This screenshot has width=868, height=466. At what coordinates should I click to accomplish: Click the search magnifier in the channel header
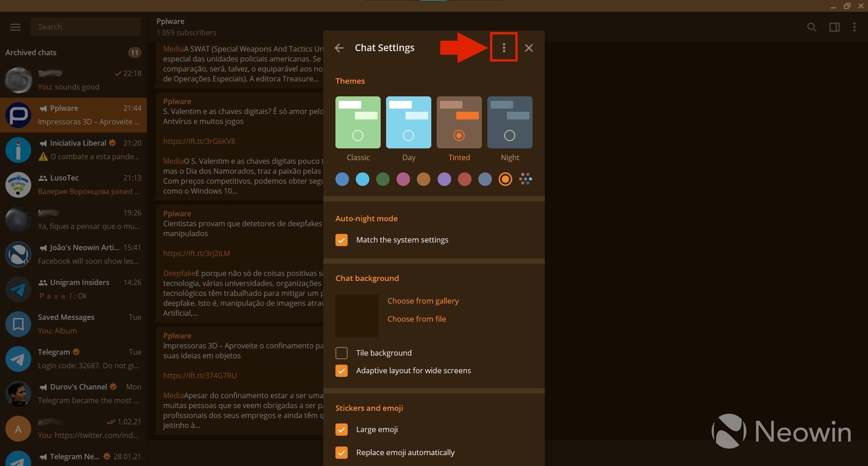click(811, 27)
